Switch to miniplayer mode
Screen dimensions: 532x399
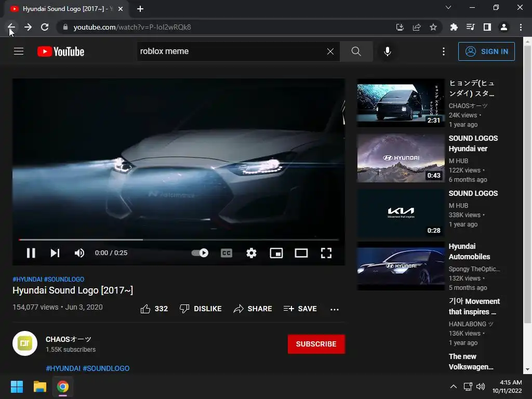click(x=276, y=253)
